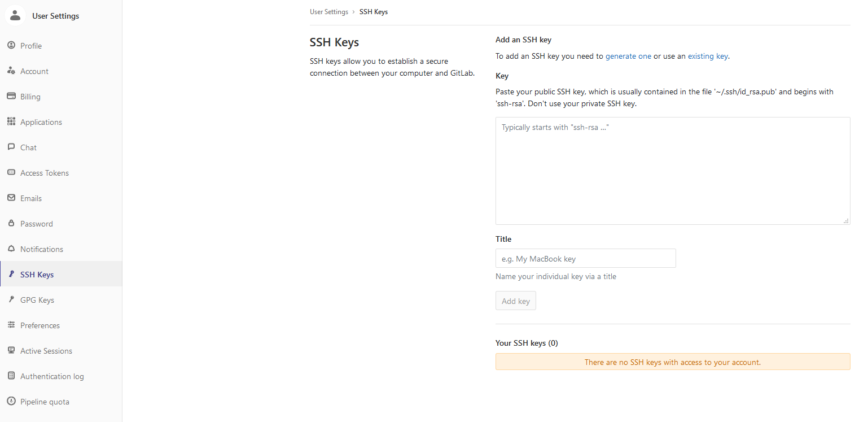Open the Preferences sidebar item
868x422 pixels.
[x=40, y=325]
